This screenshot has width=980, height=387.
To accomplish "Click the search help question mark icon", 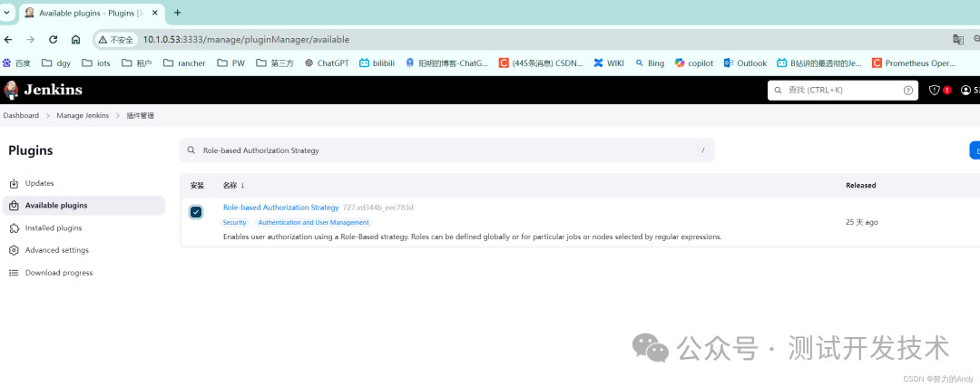I will 908,90.
